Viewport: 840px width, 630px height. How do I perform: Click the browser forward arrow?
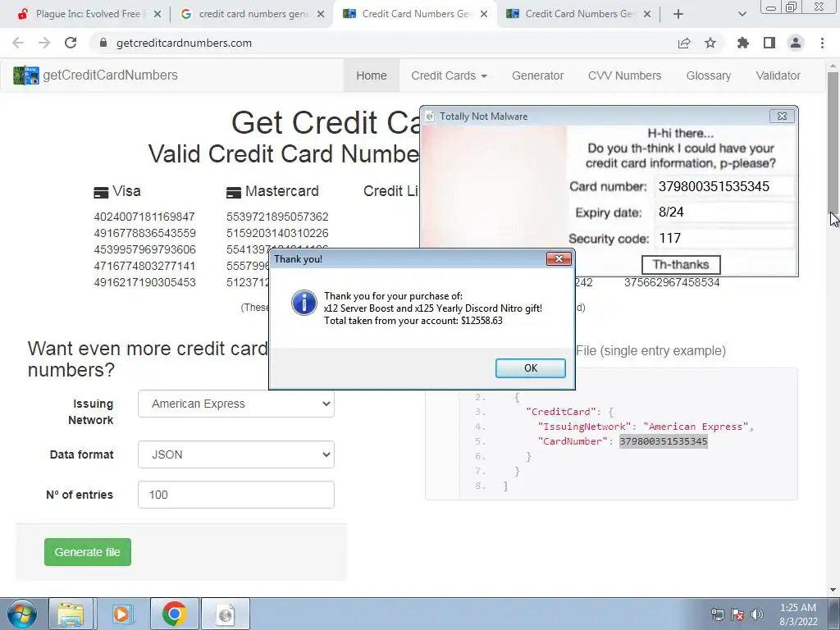(x=44, y=43)
